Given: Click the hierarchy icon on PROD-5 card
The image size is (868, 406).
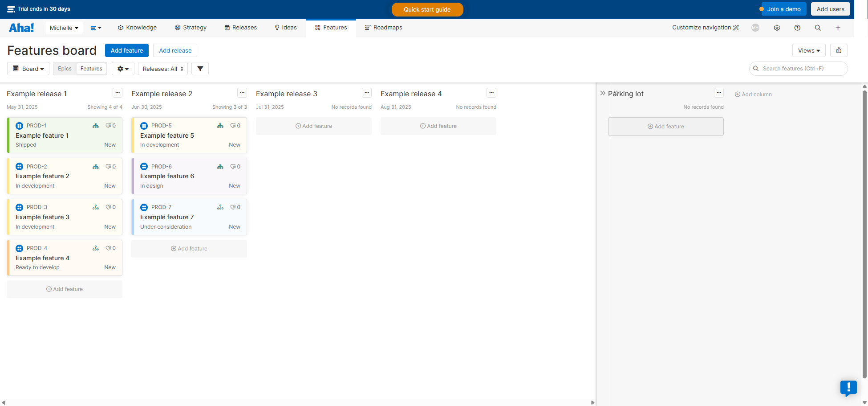Looking at the screenshot, I should 220,126.
